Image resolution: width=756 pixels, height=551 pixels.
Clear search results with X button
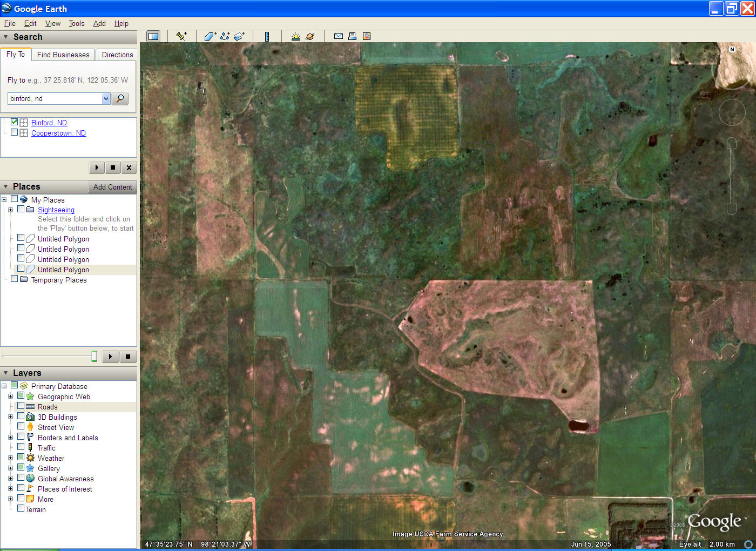[x=129, y=167]
